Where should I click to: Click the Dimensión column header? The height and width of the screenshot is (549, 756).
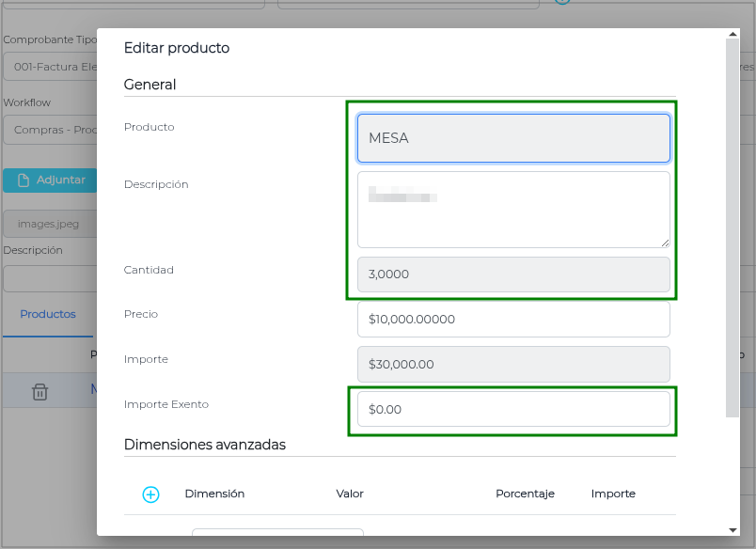coord(214,494)
